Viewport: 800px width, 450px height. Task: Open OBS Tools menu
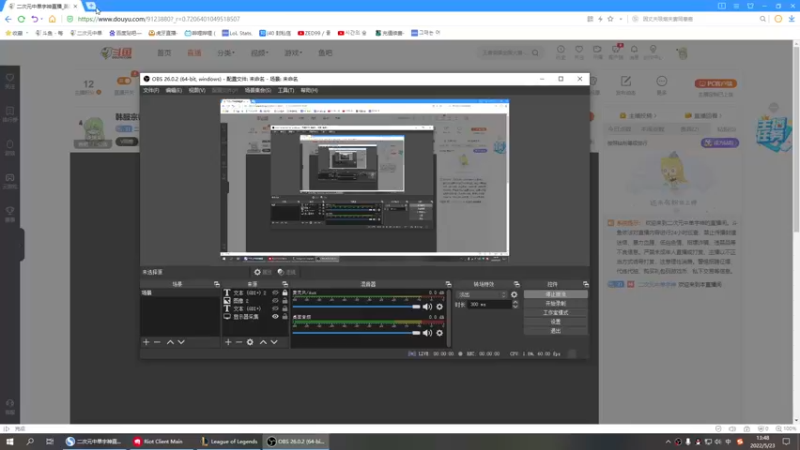coord(286,90)
